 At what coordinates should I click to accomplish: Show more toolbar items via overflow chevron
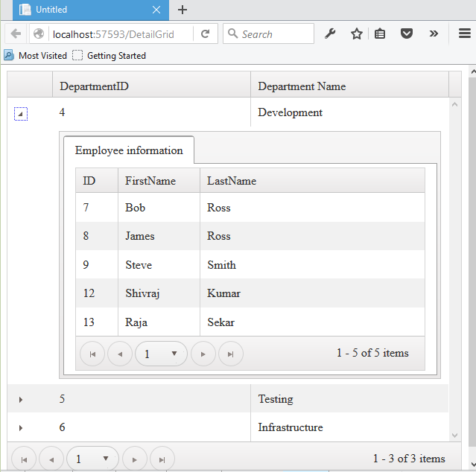click(434, 34)
